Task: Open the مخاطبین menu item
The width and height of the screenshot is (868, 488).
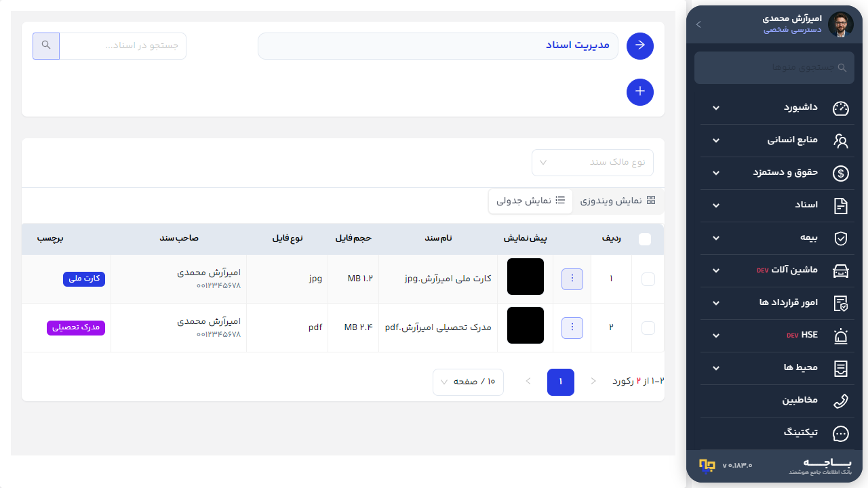Action: 776,401
